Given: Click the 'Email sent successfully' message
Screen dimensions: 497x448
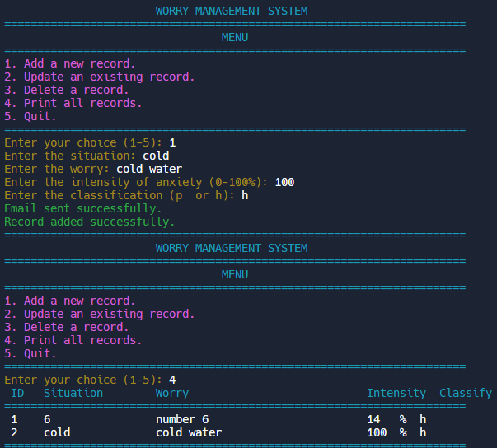Looking at the screenshot, I should click(83, 208).
